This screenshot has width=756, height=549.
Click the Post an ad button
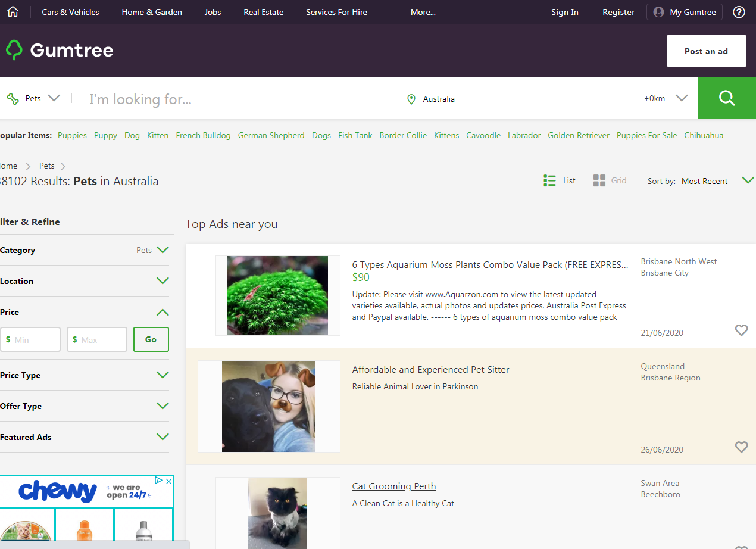pos(706,51)
